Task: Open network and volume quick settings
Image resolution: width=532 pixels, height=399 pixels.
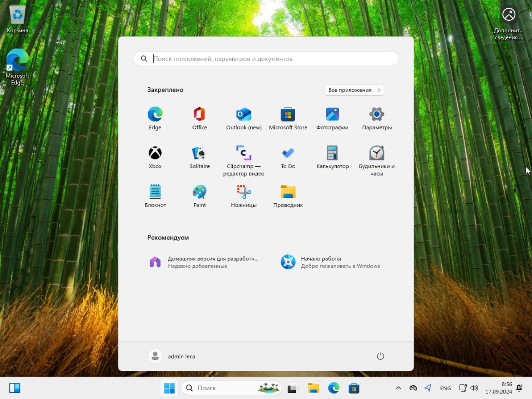Action: pyautogui.click(x=468, y=388)
